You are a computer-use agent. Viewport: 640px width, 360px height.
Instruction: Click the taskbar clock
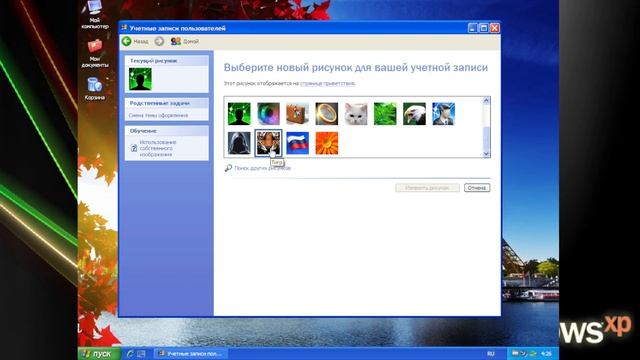pyautogui.click(x=546, y=353)
